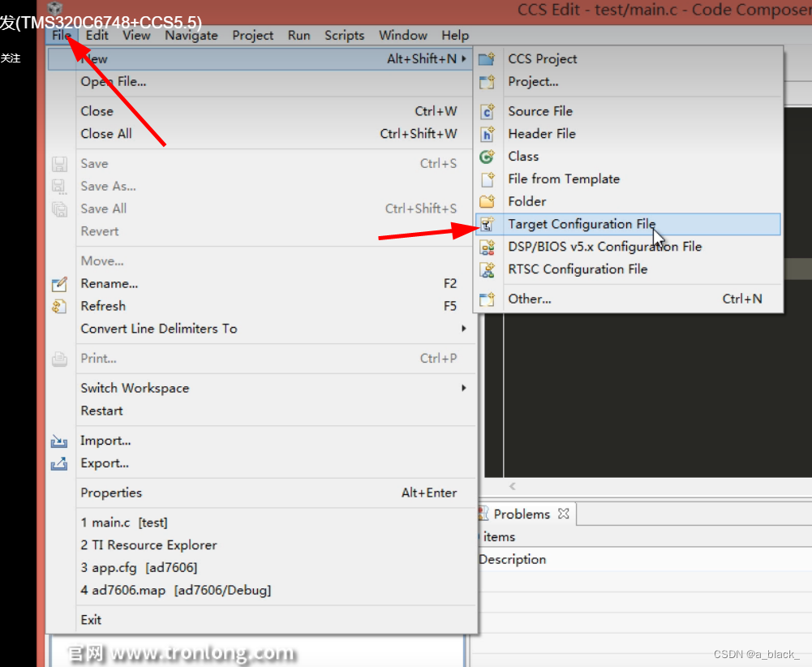Viewport: 812px width, 667px height.
Task: Select RTSC Configuration File entry
Action: tap(628, 269)
